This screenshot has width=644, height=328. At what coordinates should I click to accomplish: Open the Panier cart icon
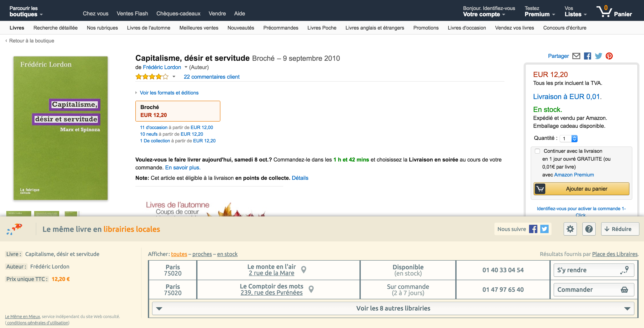point(614,11)
